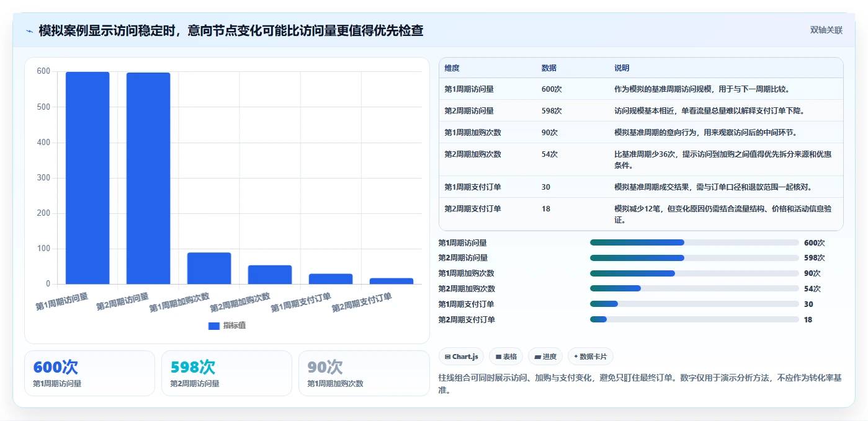Click the 30 value in table

pyautogui.click(x=545, y=187)
